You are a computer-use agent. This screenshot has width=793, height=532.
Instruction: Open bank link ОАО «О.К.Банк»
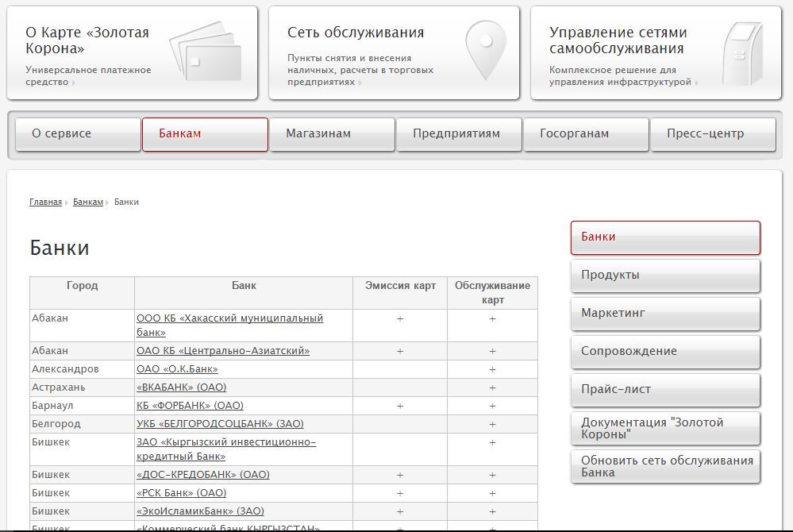pyautogui.click(x=177, y=368)
